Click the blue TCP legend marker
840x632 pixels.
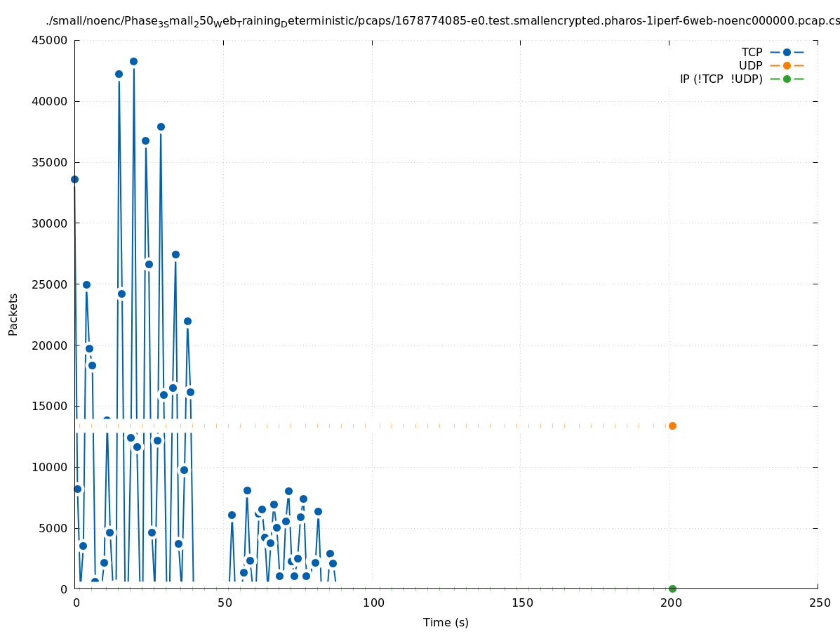pos(787,53)
